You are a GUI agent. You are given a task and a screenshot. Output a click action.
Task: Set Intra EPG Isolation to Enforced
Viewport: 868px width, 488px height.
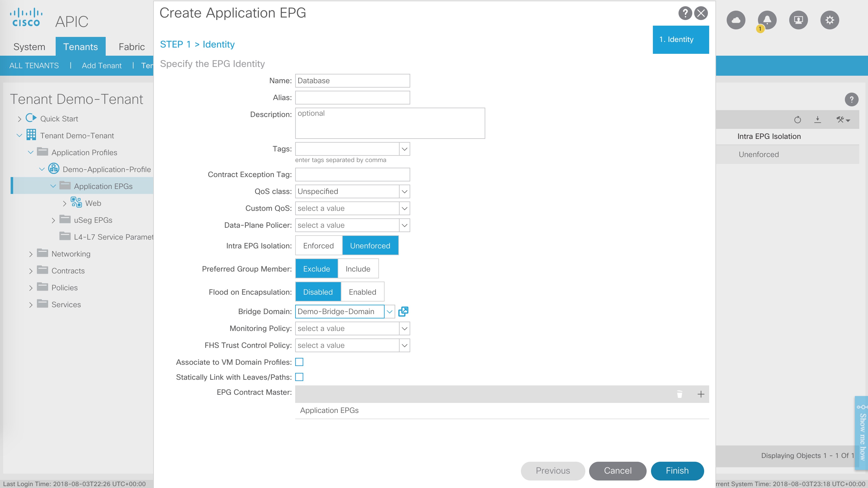pyautogui.click(x=318, y=246)
